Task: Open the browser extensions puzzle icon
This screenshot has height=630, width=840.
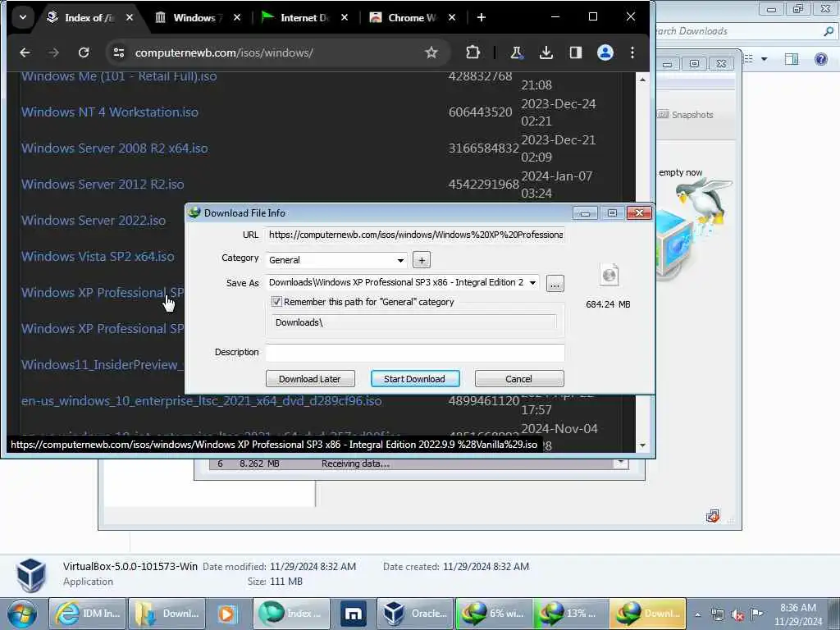Action: 472,52
